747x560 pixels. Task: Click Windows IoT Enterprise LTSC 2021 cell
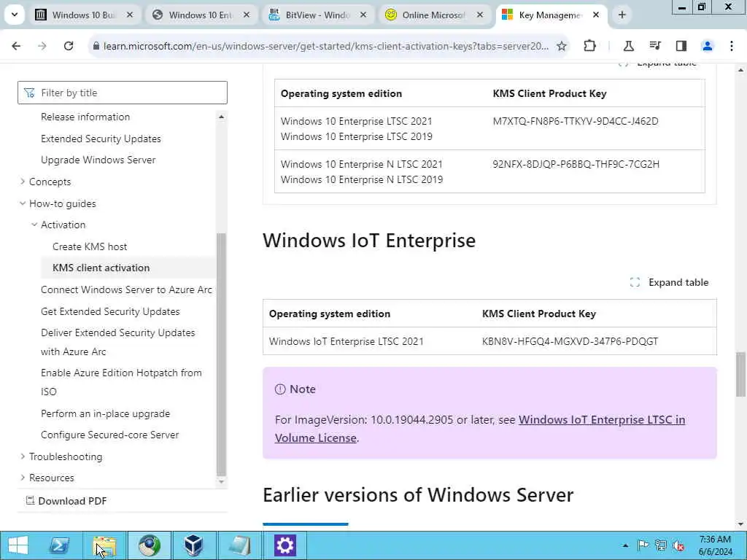coord(347,341)
